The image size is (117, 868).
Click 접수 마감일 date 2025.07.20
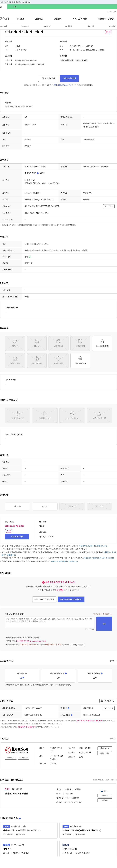click(x=15, y=526)
